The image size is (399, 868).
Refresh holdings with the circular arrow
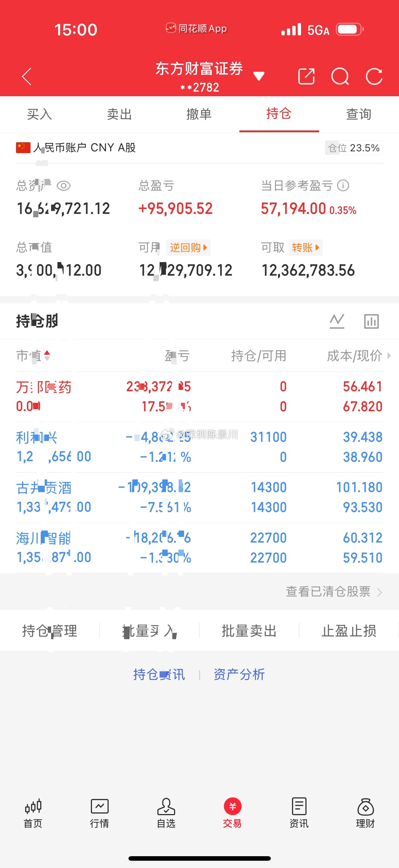click(x=374, y=77)
